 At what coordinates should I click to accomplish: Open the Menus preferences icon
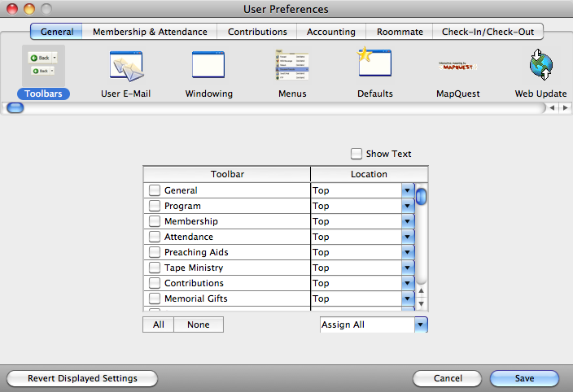[291, 65]
